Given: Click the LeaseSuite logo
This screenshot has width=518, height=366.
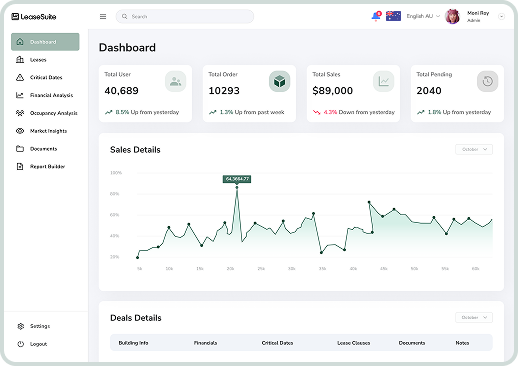Looking at the screenshot, I should point(34,17).
